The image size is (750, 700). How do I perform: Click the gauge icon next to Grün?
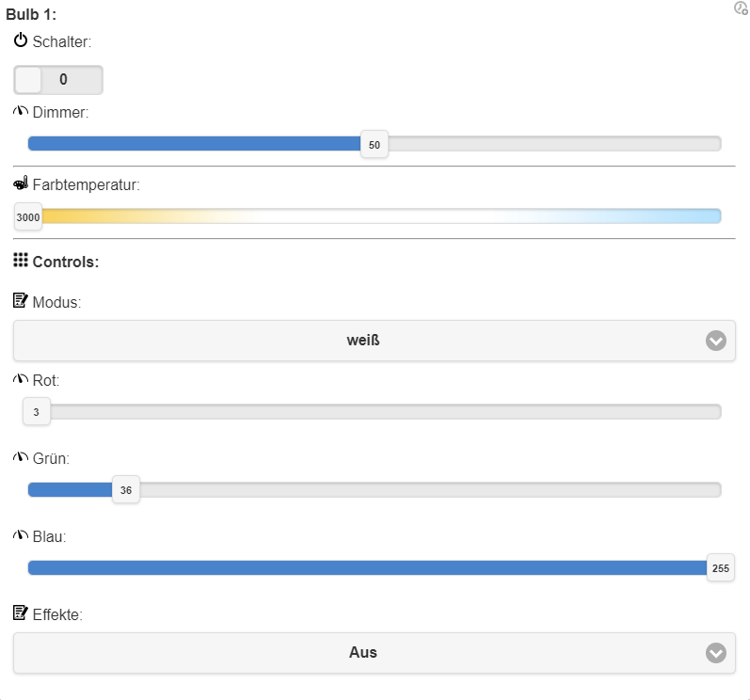click(21, 457)
